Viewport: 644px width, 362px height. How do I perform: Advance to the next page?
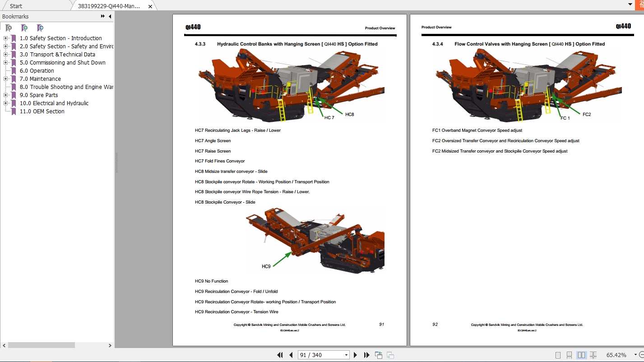[x=356, y=355]
